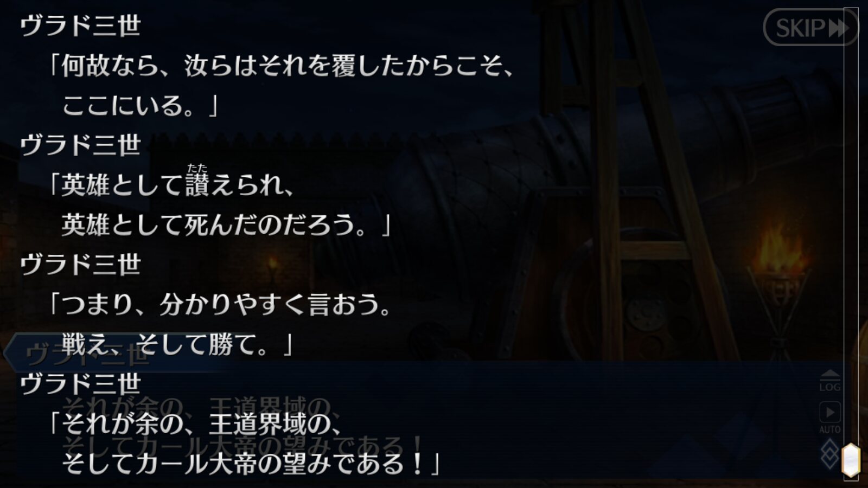The height and width of the screenshot is (488, 868).
Task: Tap the stacked-diamonds advance indicator
Action: tap(829, 453)
